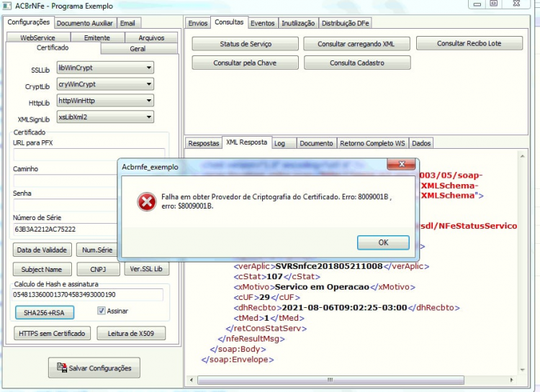Viewport: 540px width, 392px height.
Task: Click Consultar carregando XML button
Action: point(356,44)
